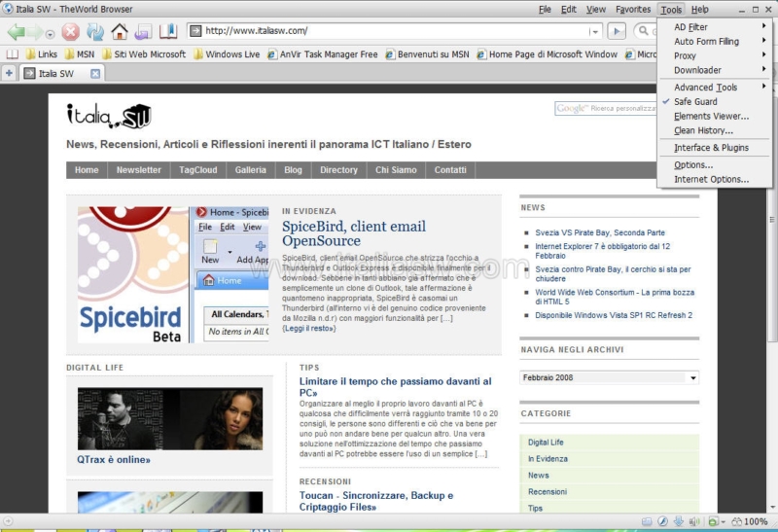Open Siti Web Microsoft favorites folder
This screenshot has width=778, height=532.
tap(144, 54)
